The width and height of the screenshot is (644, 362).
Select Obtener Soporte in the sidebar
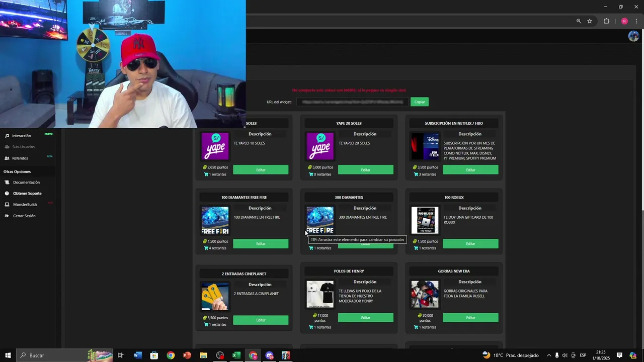pyautogui.click(x=27, y=194)
